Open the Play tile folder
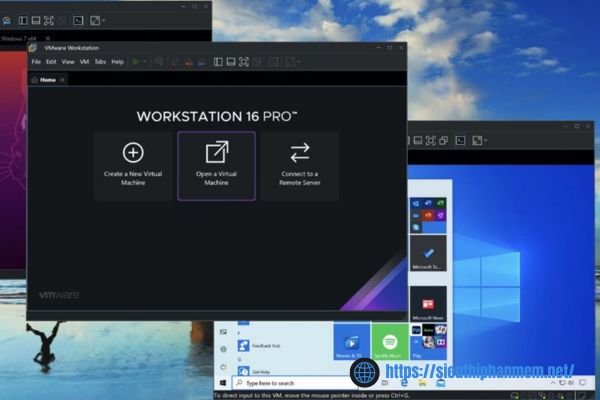 (428, 342)
